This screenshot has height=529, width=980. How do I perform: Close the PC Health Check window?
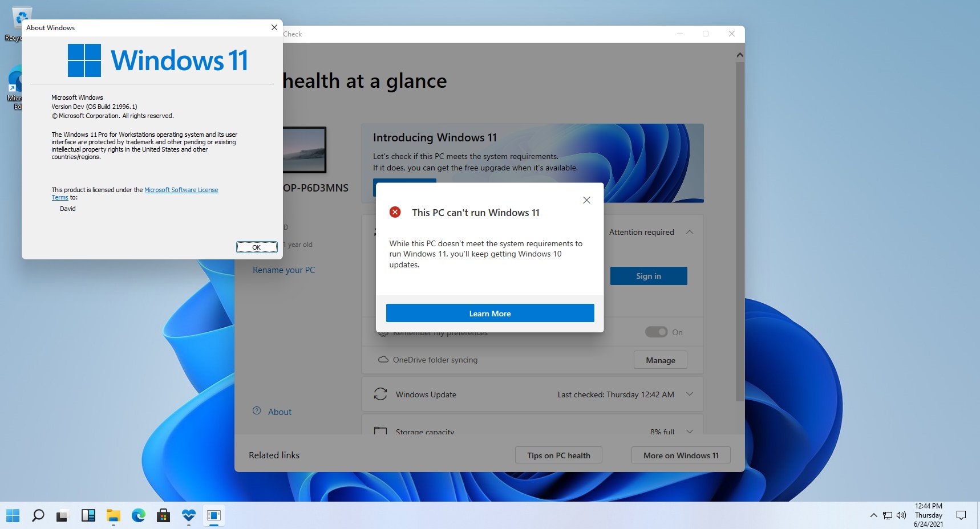[x=732, y=34]
